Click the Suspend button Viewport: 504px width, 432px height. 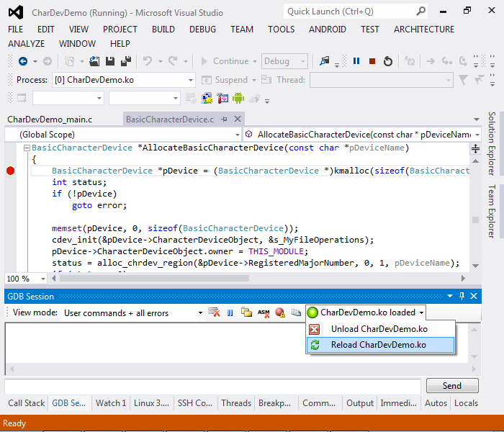point(228,80)
